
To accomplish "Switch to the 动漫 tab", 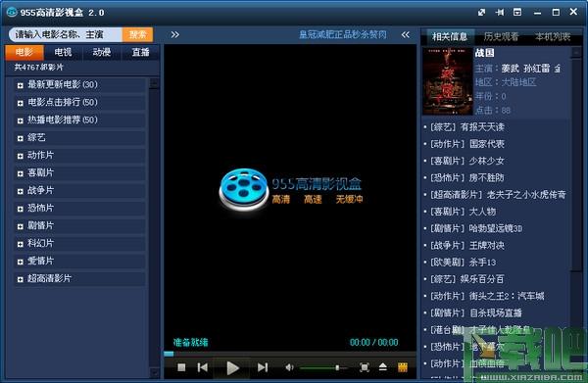I will [102, 52].
